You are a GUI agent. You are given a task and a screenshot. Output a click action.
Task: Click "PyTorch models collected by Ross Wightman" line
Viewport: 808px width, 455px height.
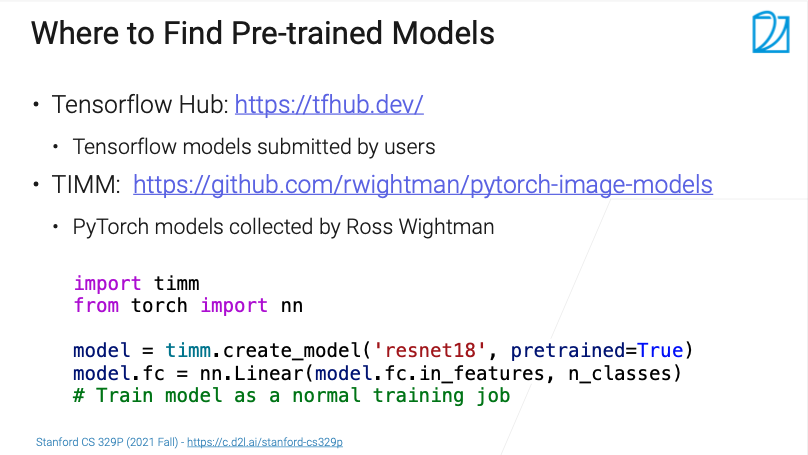[x=283, y=227]
